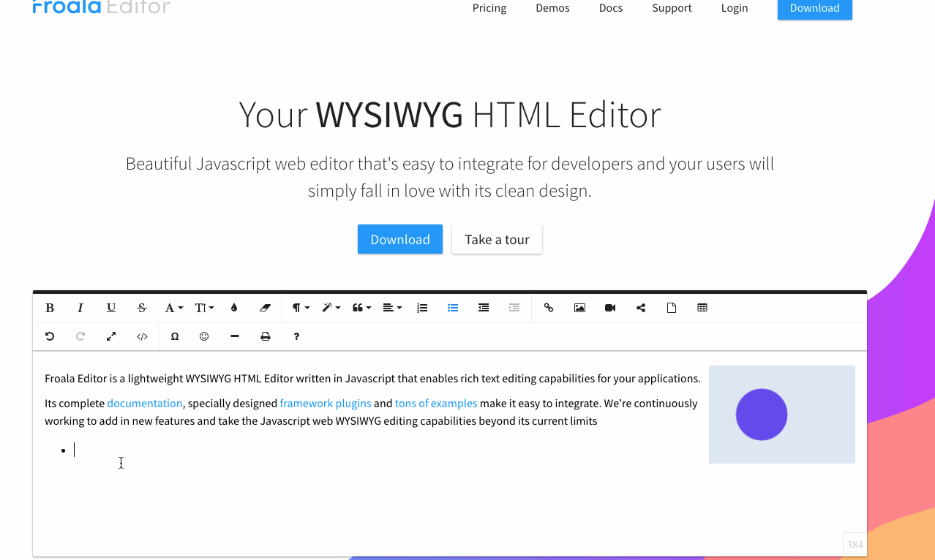
Task: Click the clear formatting eraser icon
Action: [x=265, y=308]
